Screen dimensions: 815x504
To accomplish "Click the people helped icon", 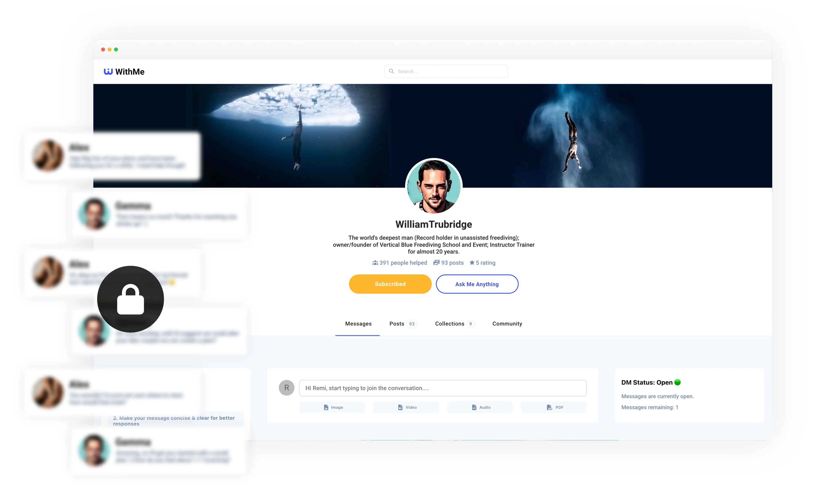I will click(375, 263).
